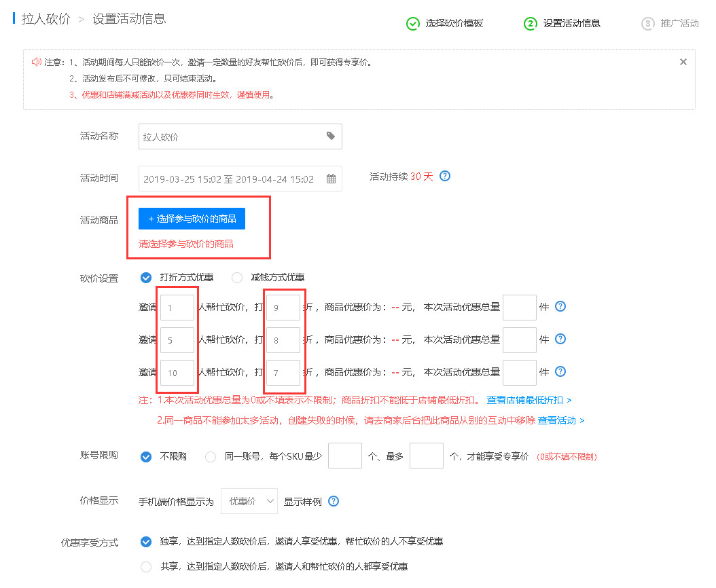Click help icon beside 活动持续 30 天

click(445, 177)
